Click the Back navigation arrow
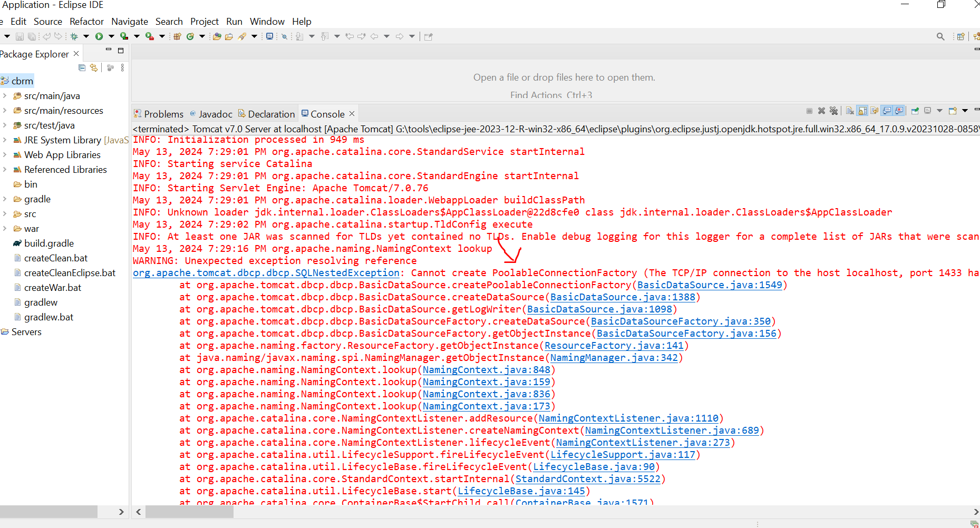Image resolution: width=980 pixels, height=528 pixels. (374, 36)
